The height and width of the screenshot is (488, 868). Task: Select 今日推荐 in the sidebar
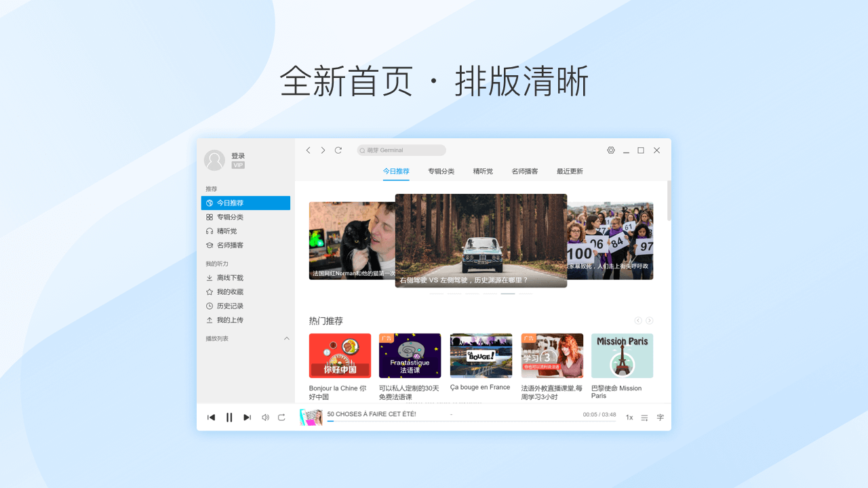[x=245, y=203]
